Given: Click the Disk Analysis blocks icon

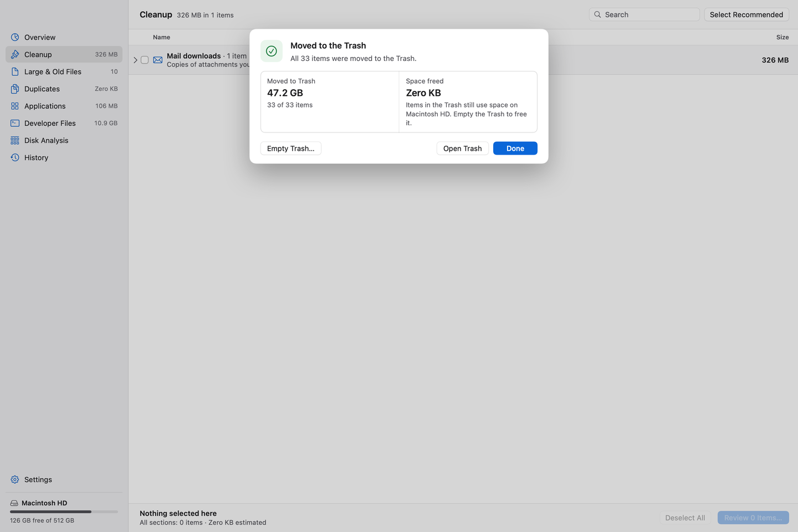Looking at the screenshot, I should (x=15, y=140).
